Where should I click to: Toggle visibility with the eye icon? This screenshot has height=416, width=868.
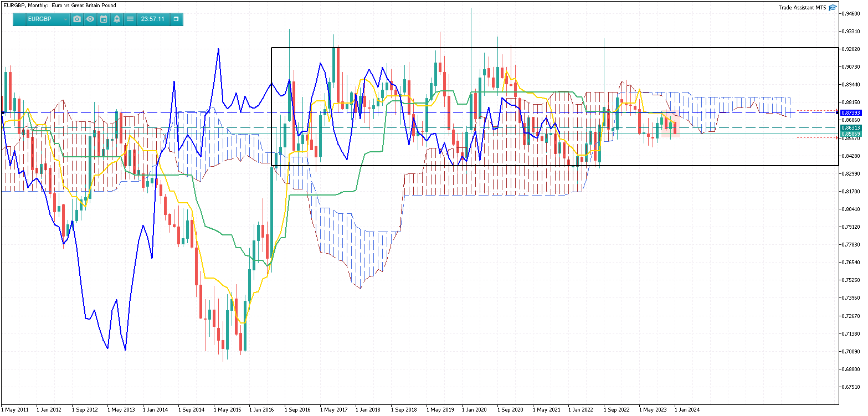(x=90, y=19)
